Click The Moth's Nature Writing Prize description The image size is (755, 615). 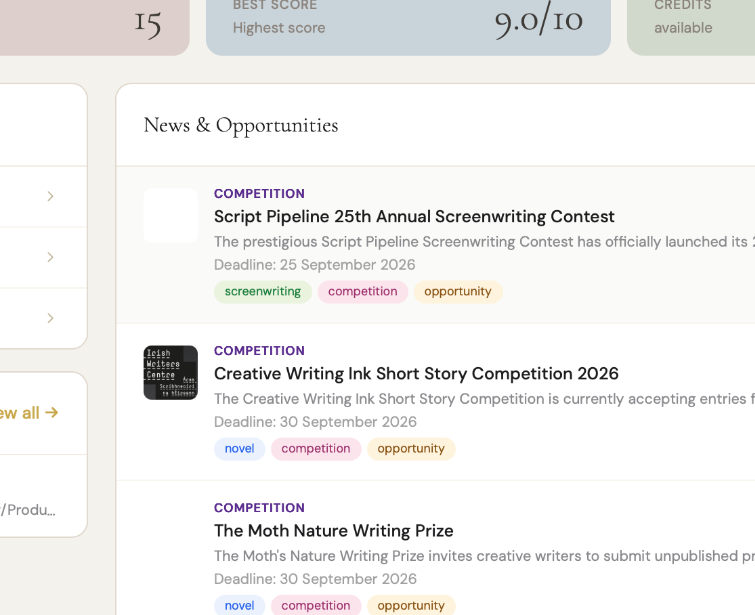click(x=484, y=556)
